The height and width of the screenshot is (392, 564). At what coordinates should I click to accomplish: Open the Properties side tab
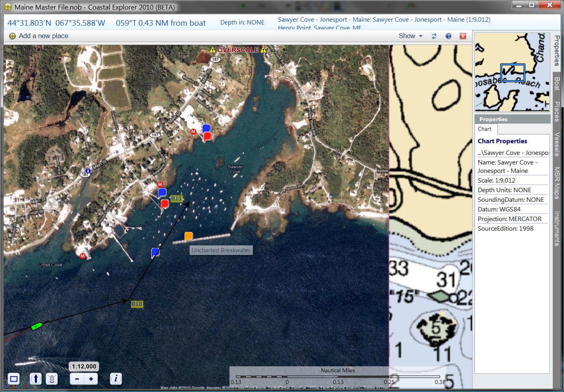(x=557, y=51)
